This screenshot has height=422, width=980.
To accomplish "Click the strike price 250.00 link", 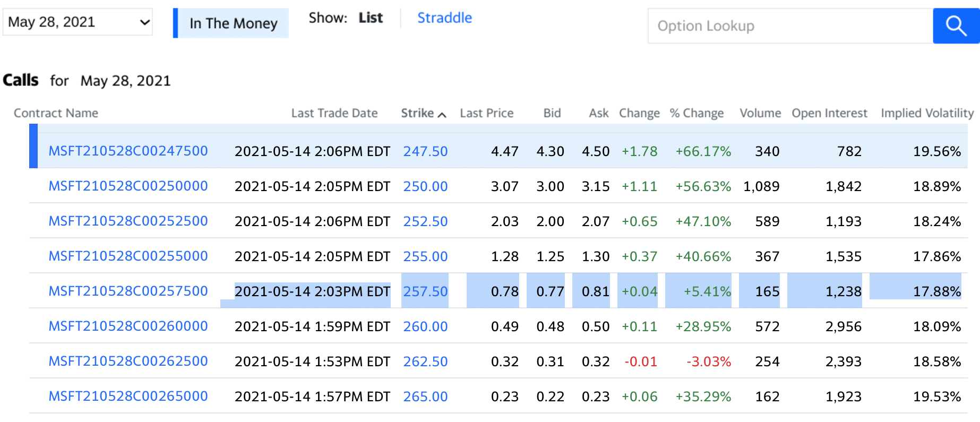I will 425,186.
